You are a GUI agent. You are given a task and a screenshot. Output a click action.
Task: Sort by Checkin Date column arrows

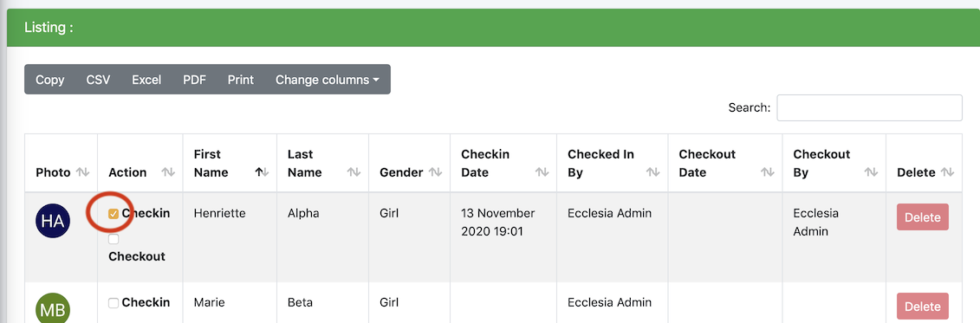[542, 172]
